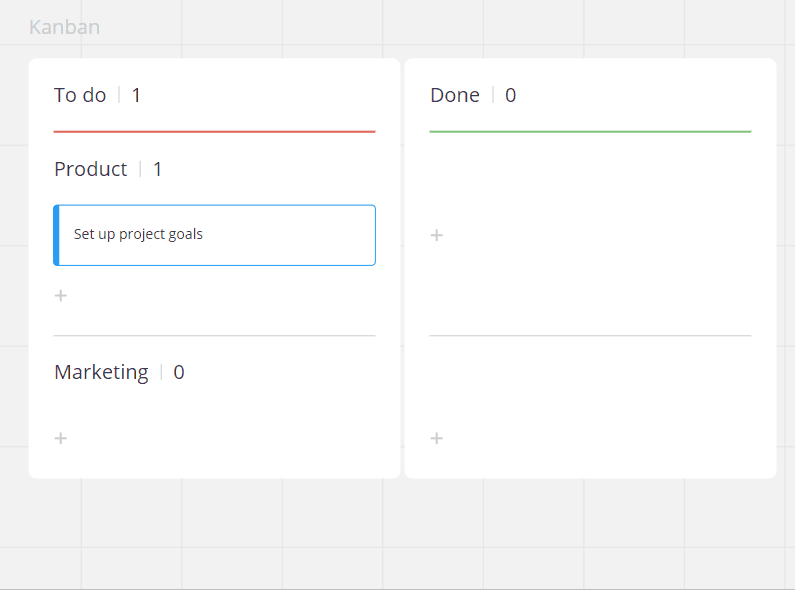Click the blue color strip on the card

point(57,235)
